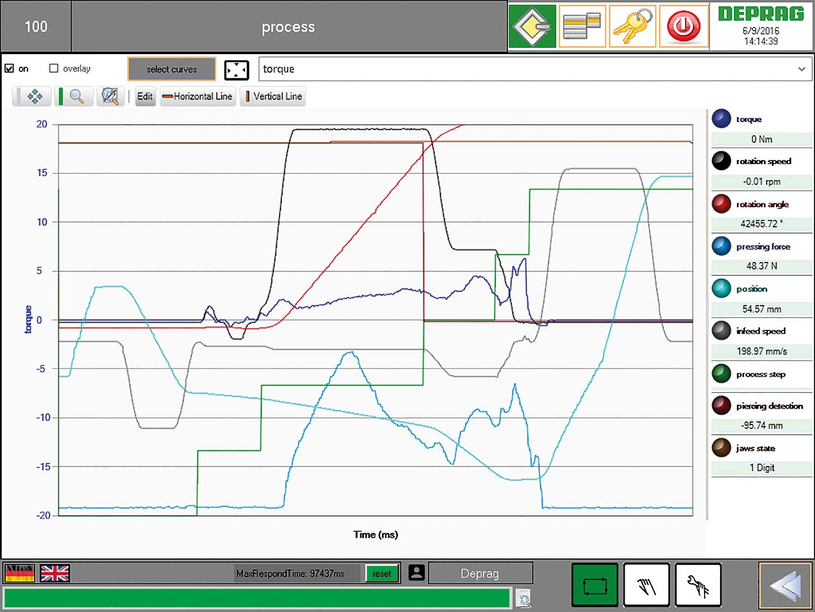
Task: Enable the overlay checkbox
Action: click(54, 69)
